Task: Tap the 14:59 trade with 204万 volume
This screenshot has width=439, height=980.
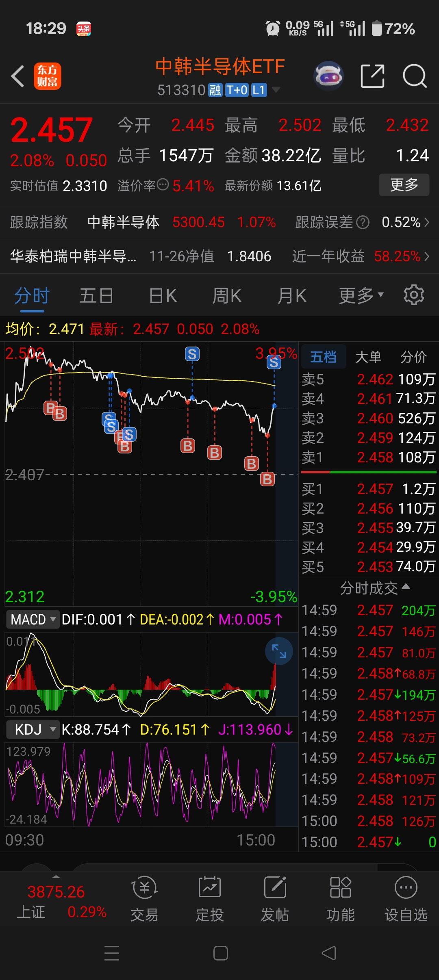Action: (369, 610)
